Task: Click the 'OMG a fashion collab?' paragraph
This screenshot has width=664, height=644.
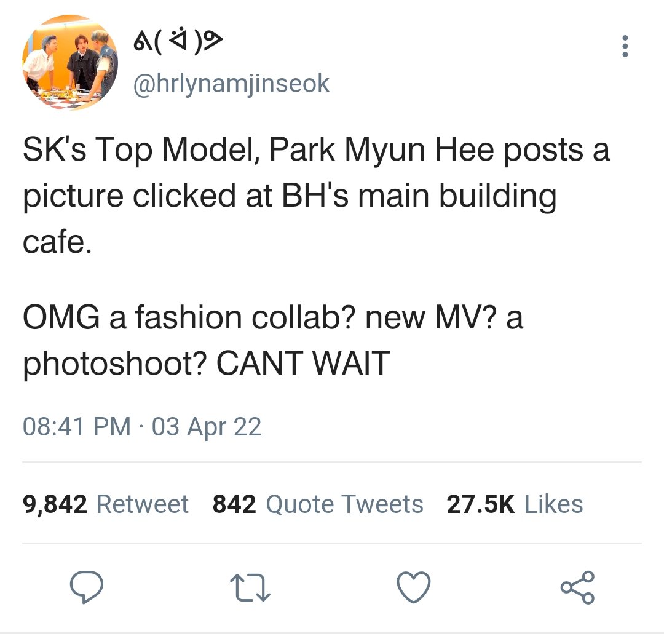Action: [273, 340]
